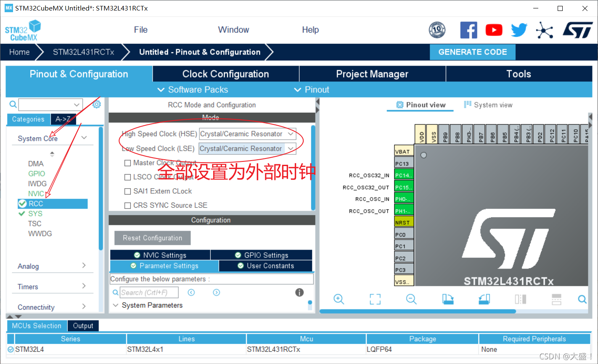Click the horizontal layout icon

[556, 299]
